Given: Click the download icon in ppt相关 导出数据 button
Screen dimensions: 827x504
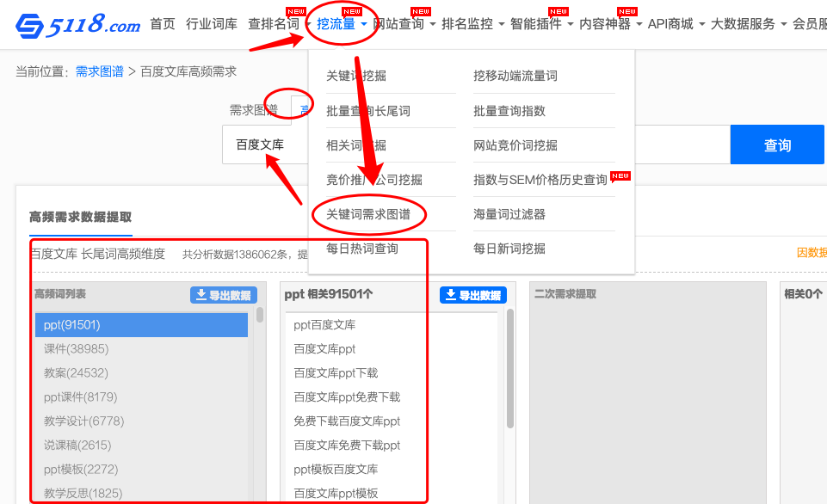Looking at the screenshot, I should [450, 295].
